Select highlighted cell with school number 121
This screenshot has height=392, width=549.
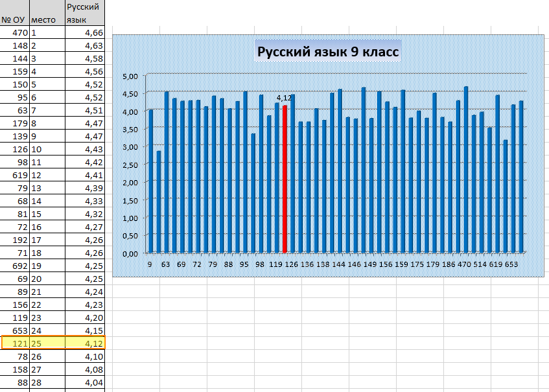coord(16,343)
